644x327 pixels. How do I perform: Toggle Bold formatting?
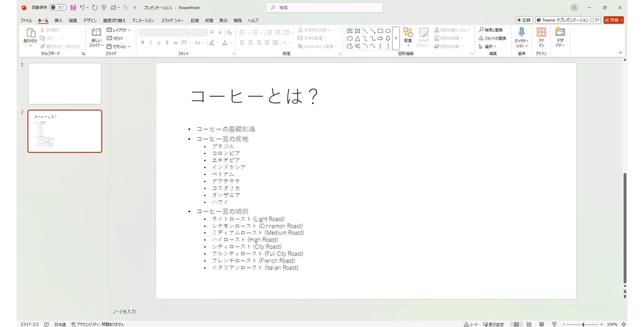tap(143, 43)
